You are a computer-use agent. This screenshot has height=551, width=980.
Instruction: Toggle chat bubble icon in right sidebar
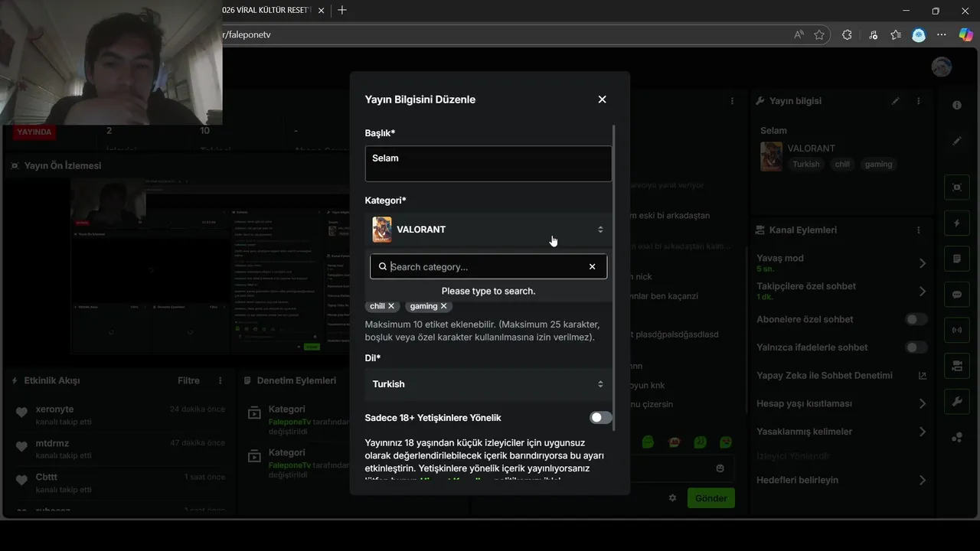[x=957, y=295]
